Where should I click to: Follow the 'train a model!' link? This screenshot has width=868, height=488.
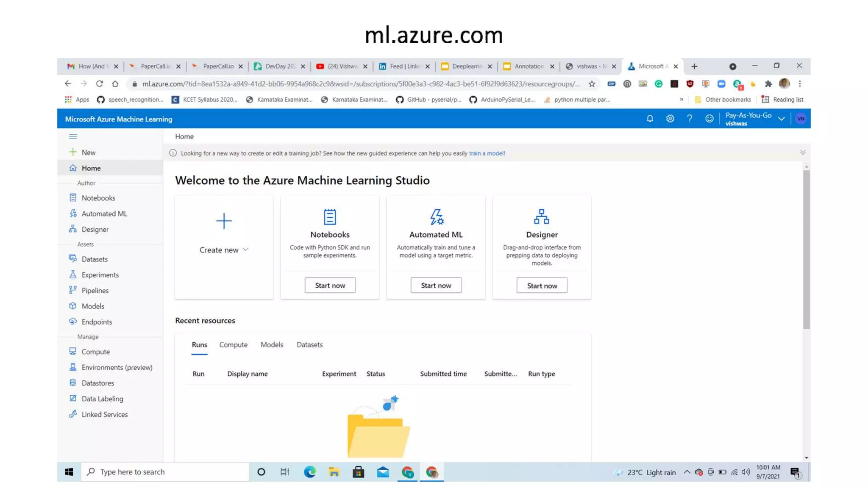[487, 153]
